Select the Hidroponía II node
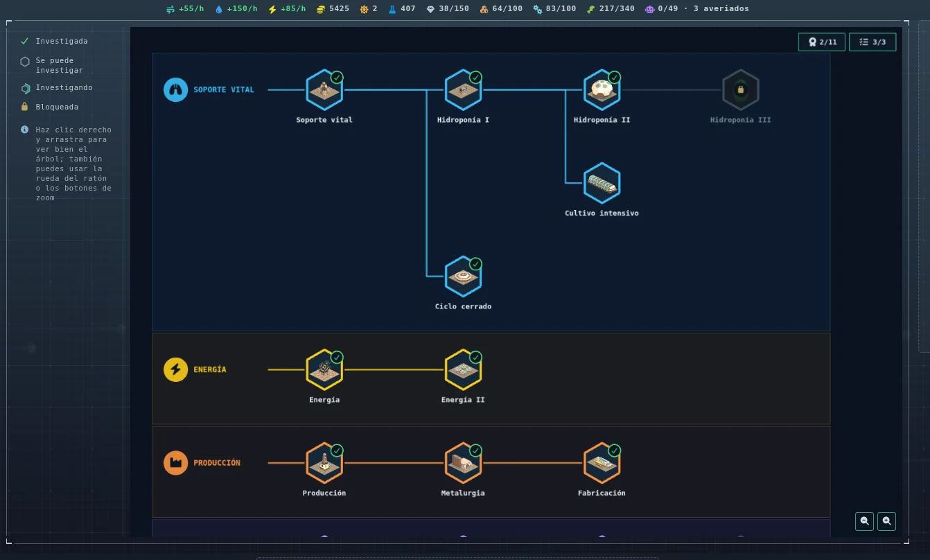The image size is (930, 560). [x=602, y=90]
